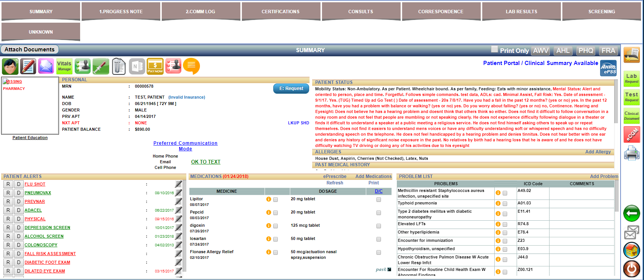Click the pink envelope message icon
644x280 pixels.
click(46, 67)
